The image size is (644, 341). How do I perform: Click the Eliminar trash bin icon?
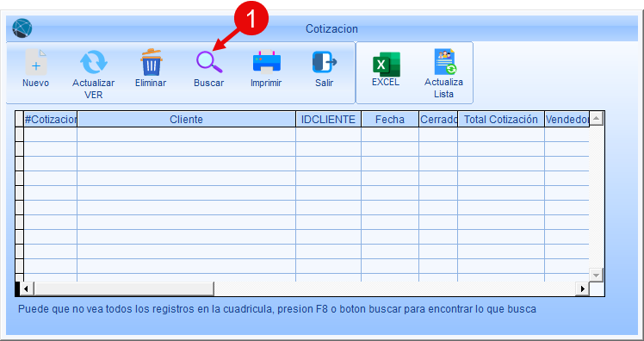152,62
